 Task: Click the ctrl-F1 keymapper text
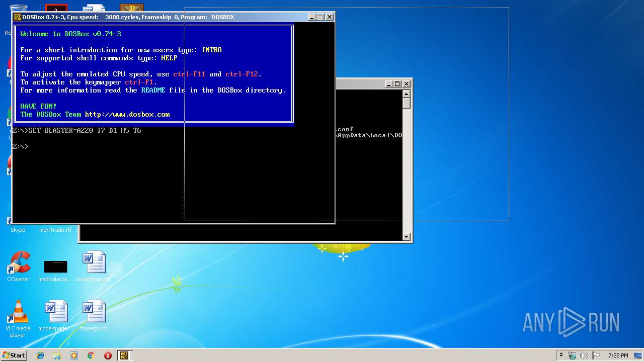click(139, 82)
